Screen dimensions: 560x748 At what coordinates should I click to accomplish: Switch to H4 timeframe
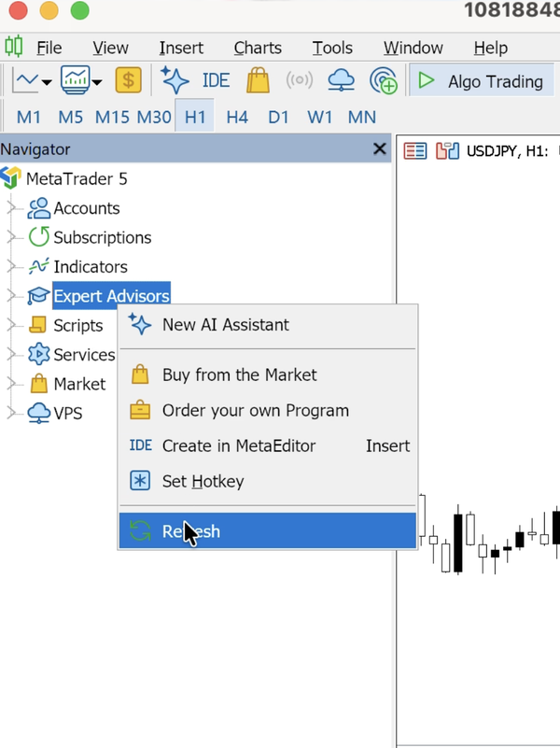tap(237, 117)
